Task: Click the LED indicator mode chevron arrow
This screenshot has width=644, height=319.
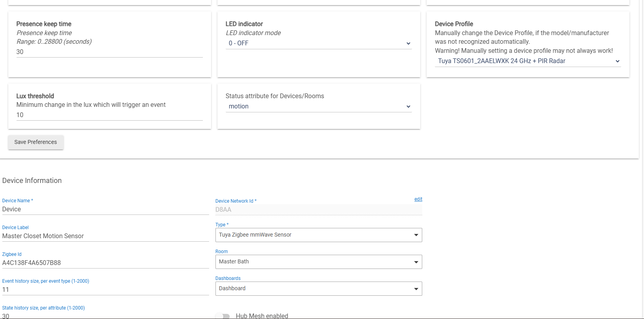Action: click(408, 43)
